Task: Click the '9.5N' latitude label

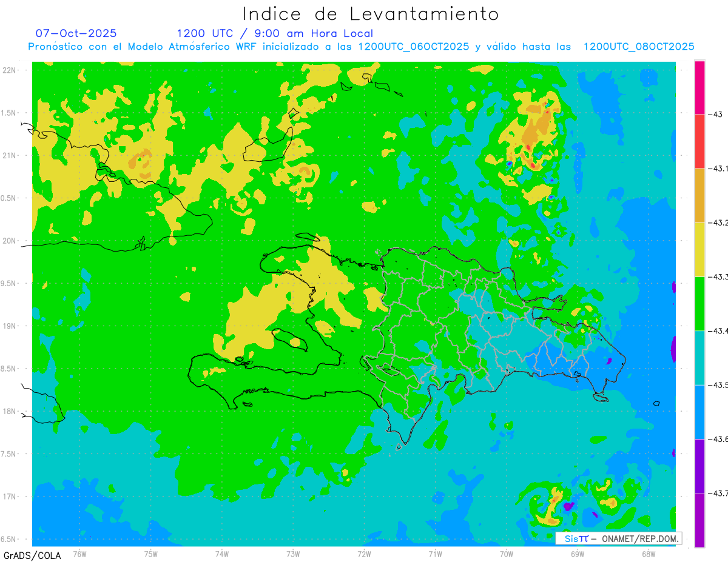Action: coord(9,283)
